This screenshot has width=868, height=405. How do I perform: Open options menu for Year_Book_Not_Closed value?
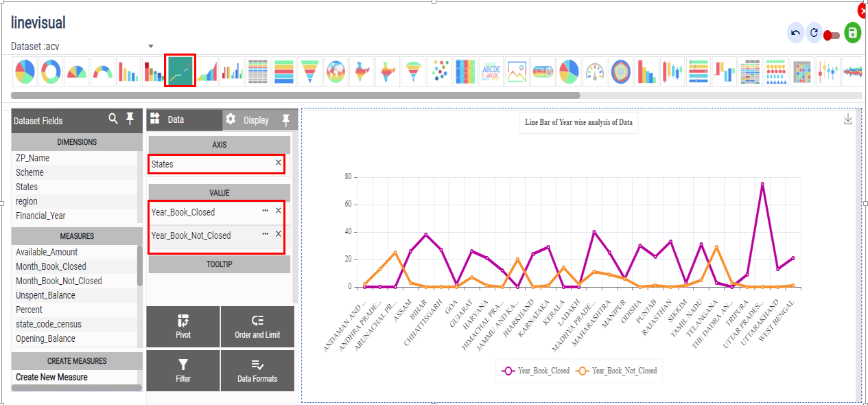point(265,234)
